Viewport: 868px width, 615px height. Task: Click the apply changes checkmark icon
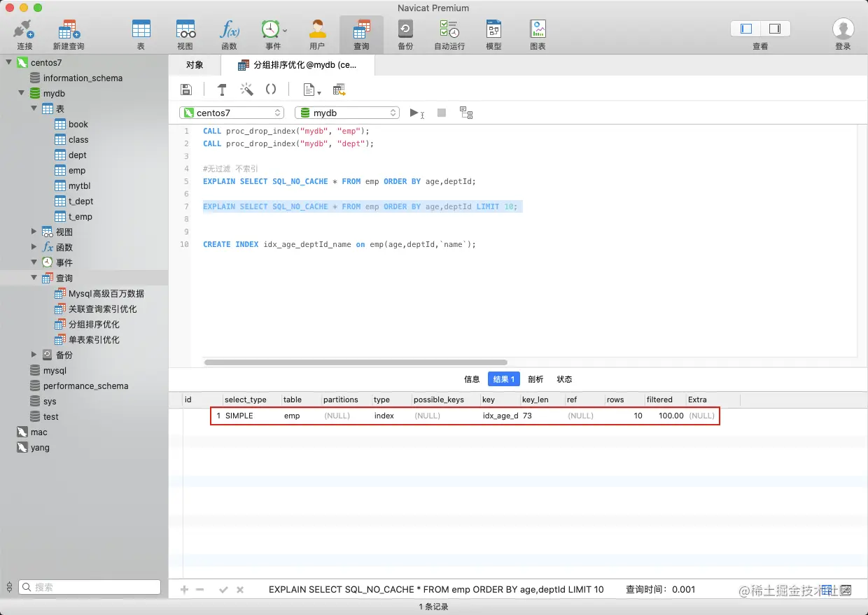(x=224, y=590)
